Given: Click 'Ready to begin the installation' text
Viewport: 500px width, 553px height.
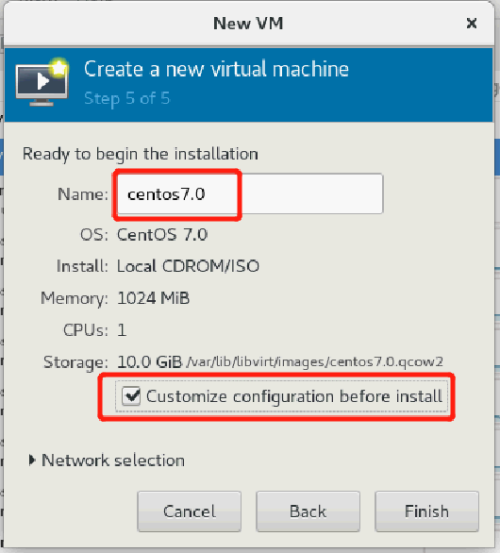Looking at the screenshot, I should click(x=140, y=154).
